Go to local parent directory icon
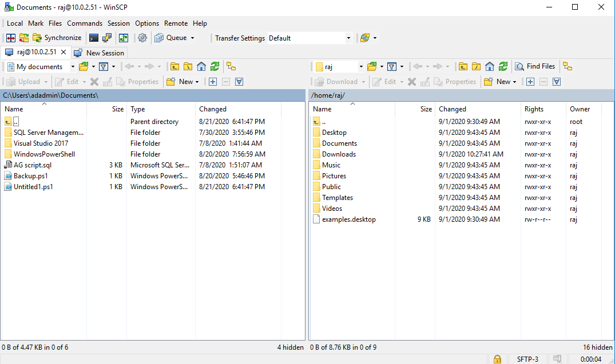This screenshot has height=364, width=615. [174, 67]
